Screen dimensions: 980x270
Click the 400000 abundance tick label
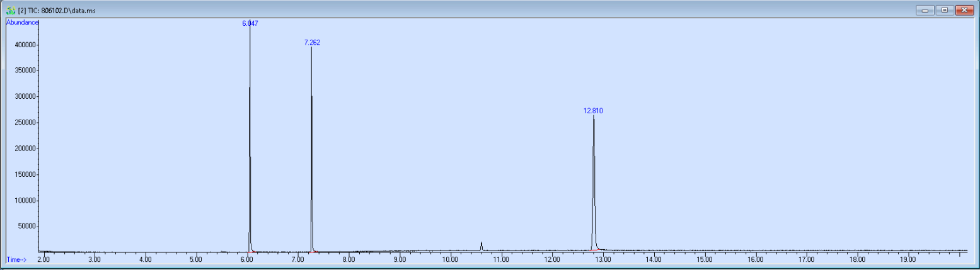click(25, 45)
